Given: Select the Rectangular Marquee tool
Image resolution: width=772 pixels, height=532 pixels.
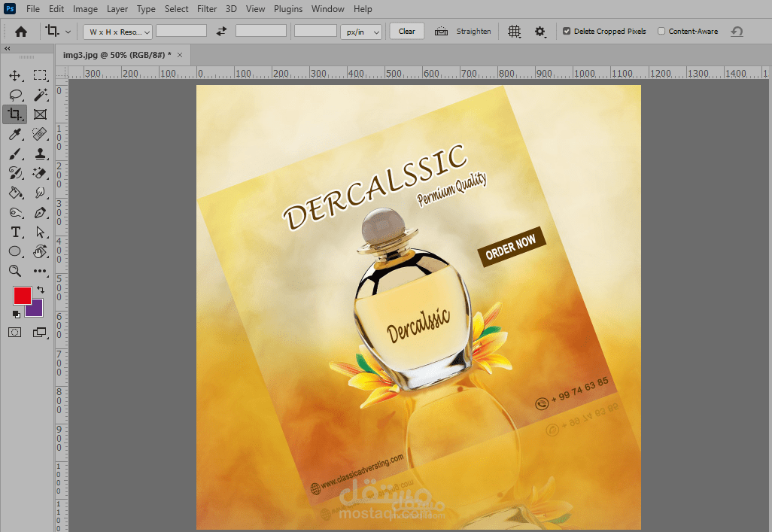Looking at the screenshot, I should click(40, 75).
